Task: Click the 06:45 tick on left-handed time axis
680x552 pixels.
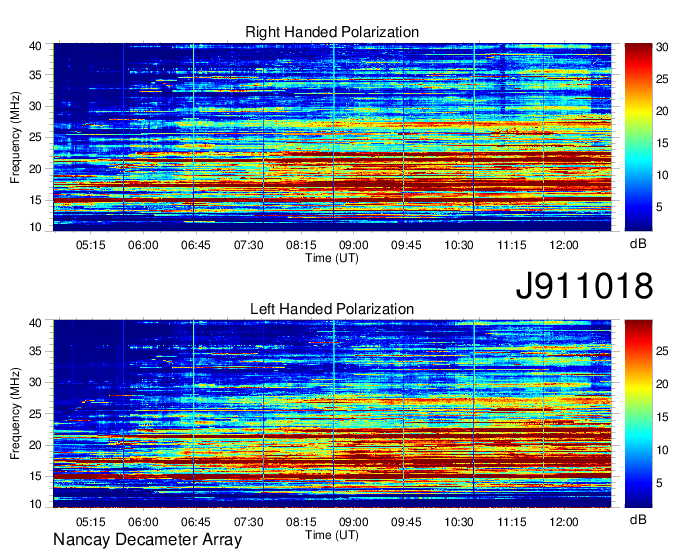Action: 196,522
